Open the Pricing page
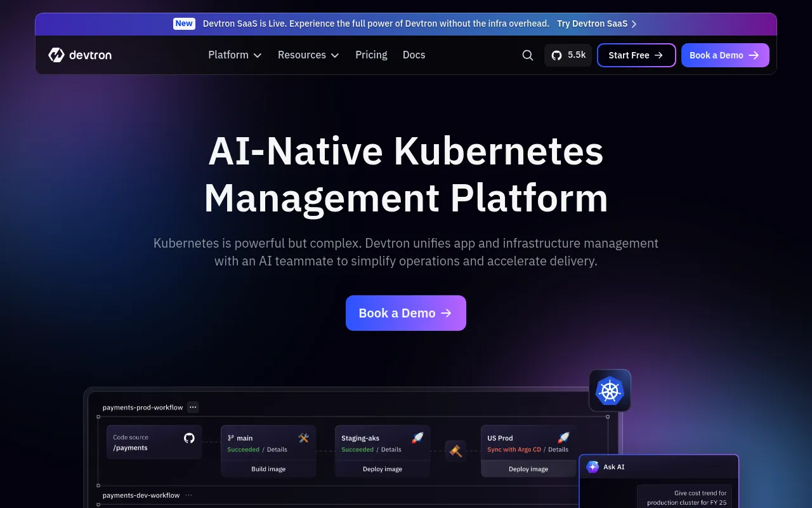 [371, 55]
